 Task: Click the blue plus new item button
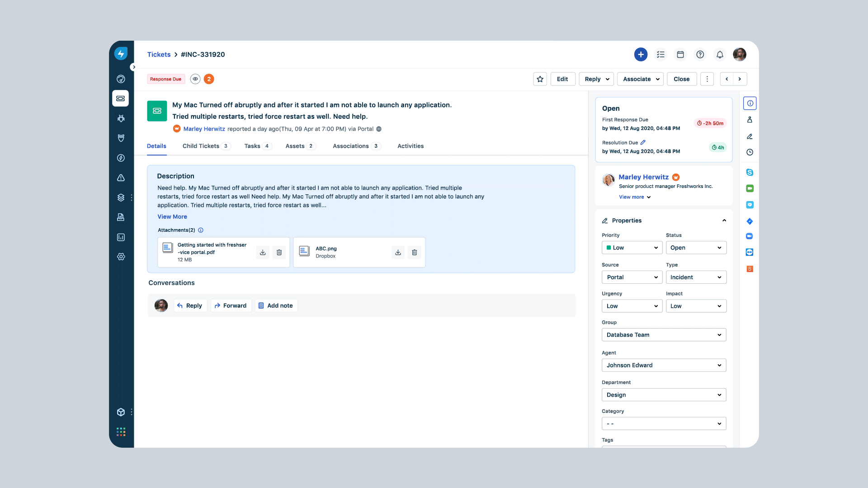[641, 55]
